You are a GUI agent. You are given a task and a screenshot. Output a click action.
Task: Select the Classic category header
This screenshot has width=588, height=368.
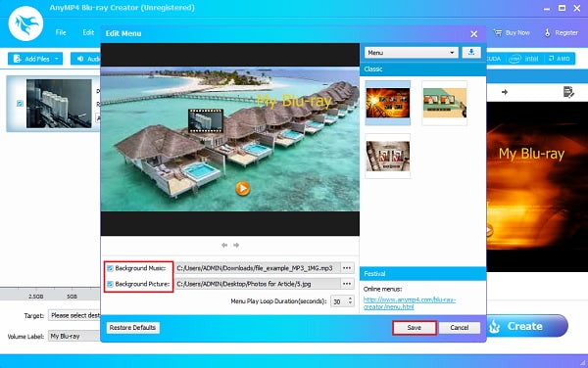point(422,69)
